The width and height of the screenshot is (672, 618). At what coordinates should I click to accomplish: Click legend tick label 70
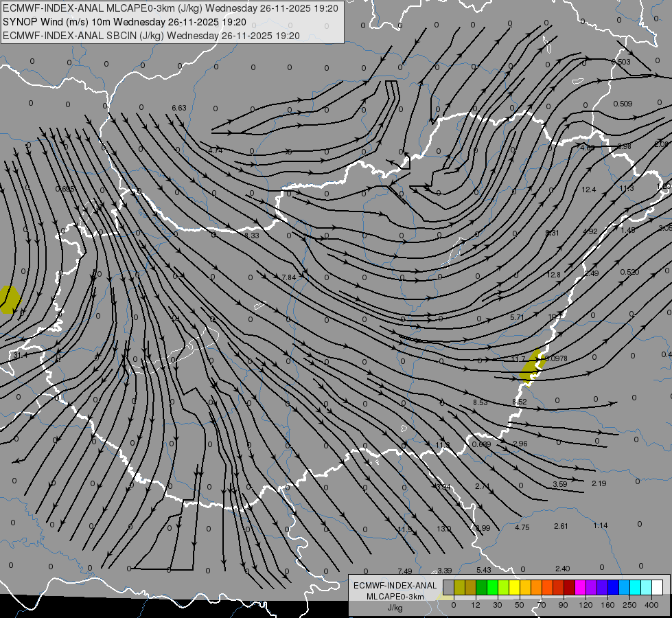point(542,605)
